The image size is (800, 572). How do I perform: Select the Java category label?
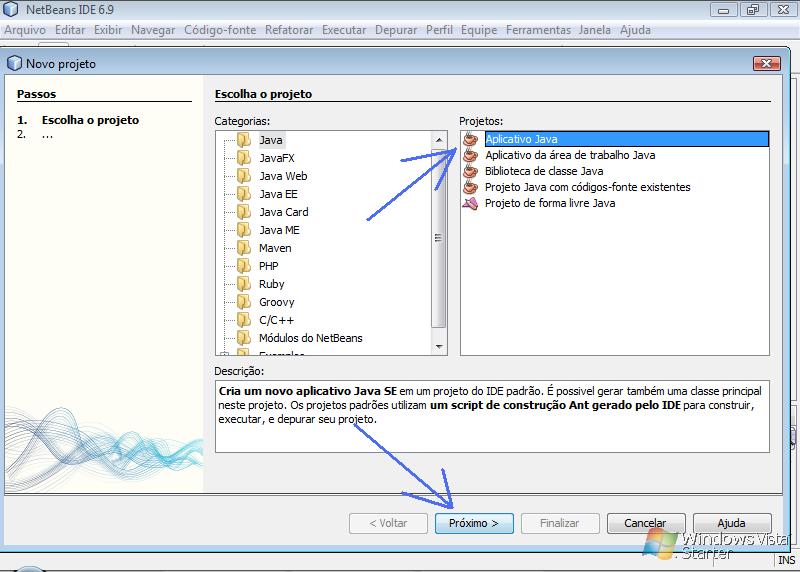click(270, 140)
